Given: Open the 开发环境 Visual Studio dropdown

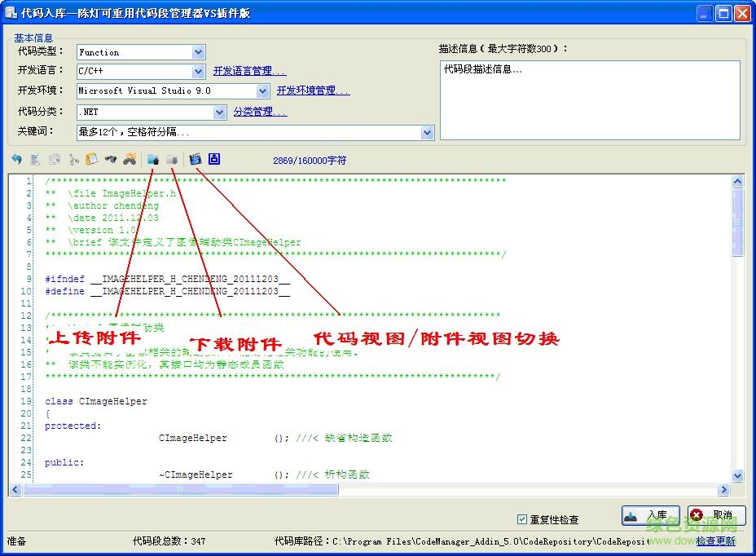Looking at the screenshot, I should pos(262,91).
